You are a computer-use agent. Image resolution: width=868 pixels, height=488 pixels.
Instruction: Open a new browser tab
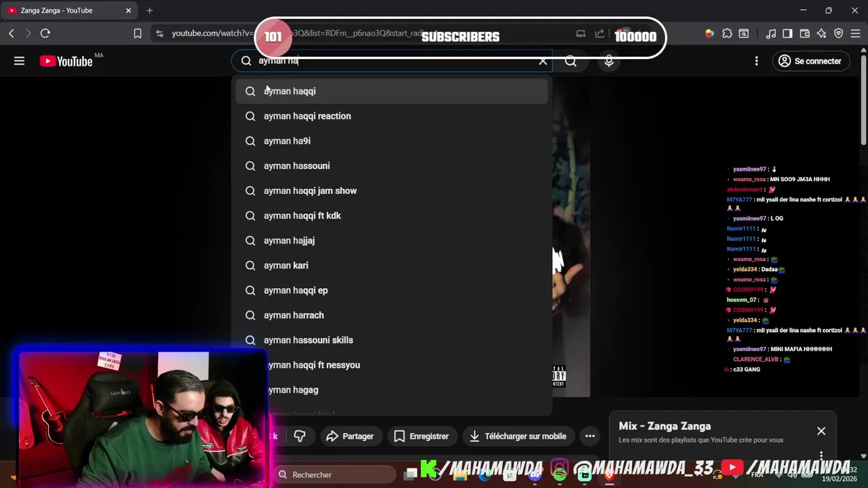149,10
